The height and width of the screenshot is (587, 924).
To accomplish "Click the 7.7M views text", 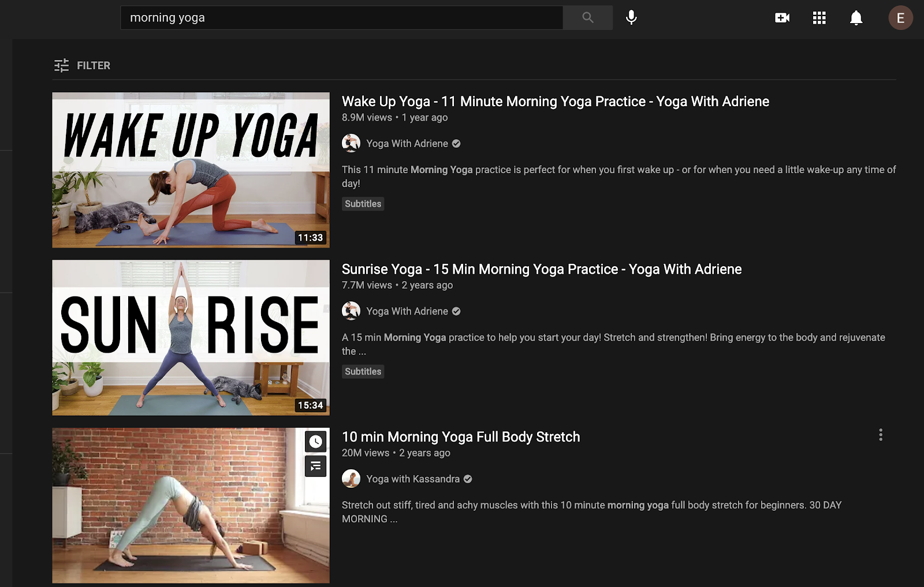I will click(x=367, y=285).
